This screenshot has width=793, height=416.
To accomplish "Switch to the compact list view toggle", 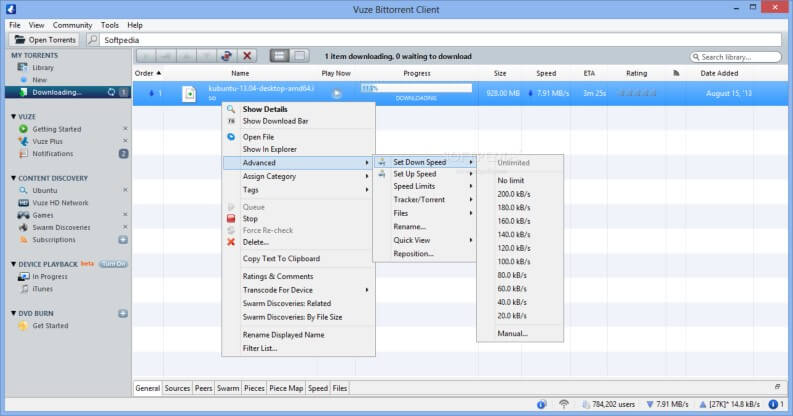I will click(x=279, y=56).
